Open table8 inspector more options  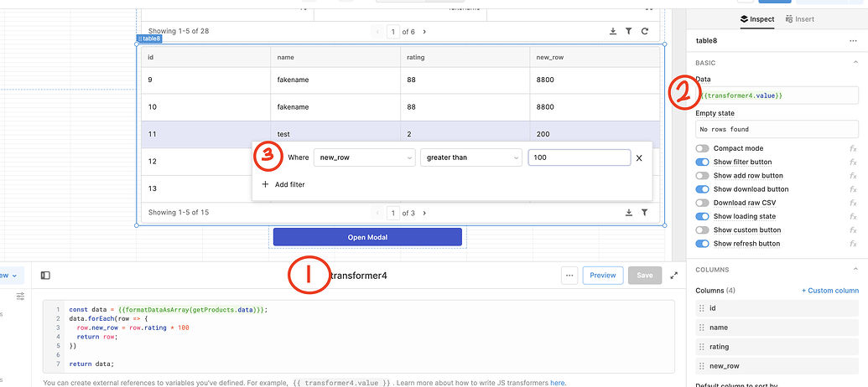853,41
